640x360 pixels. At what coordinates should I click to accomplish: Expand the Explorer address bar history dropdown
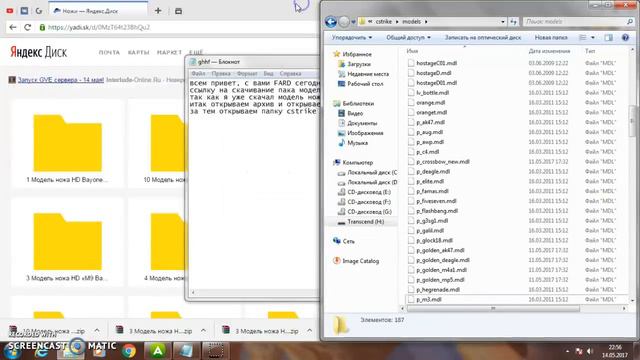503,22
